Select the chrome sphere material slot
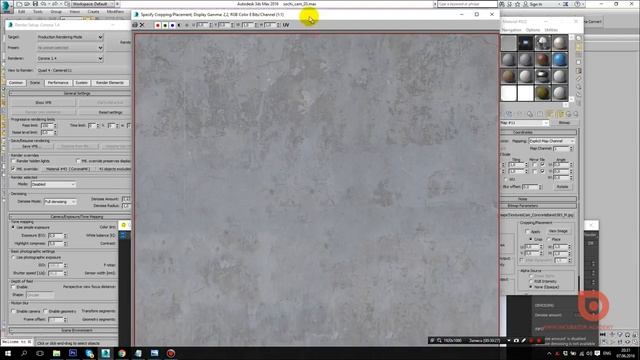 tap(542, 76)
